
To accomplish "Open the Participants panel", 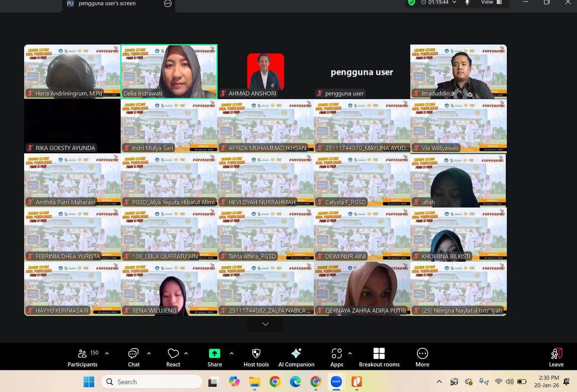I will 82,357.
